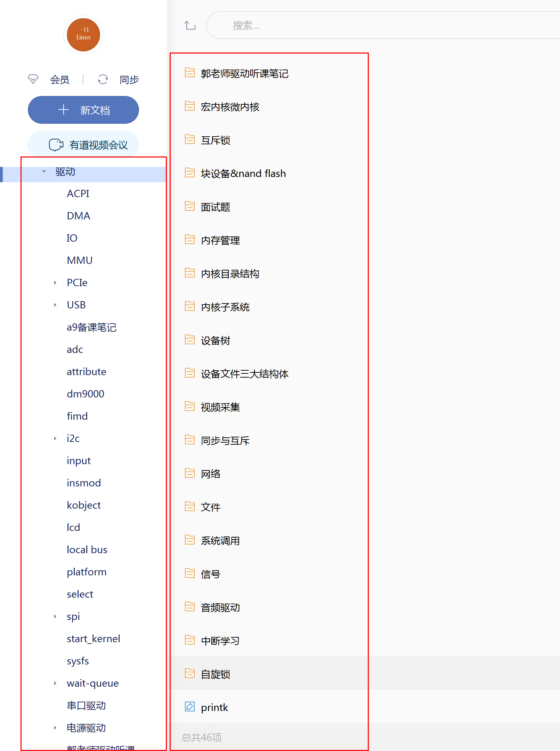
Task: Select lcd in the sidebar tree
Action: (73, 527)
